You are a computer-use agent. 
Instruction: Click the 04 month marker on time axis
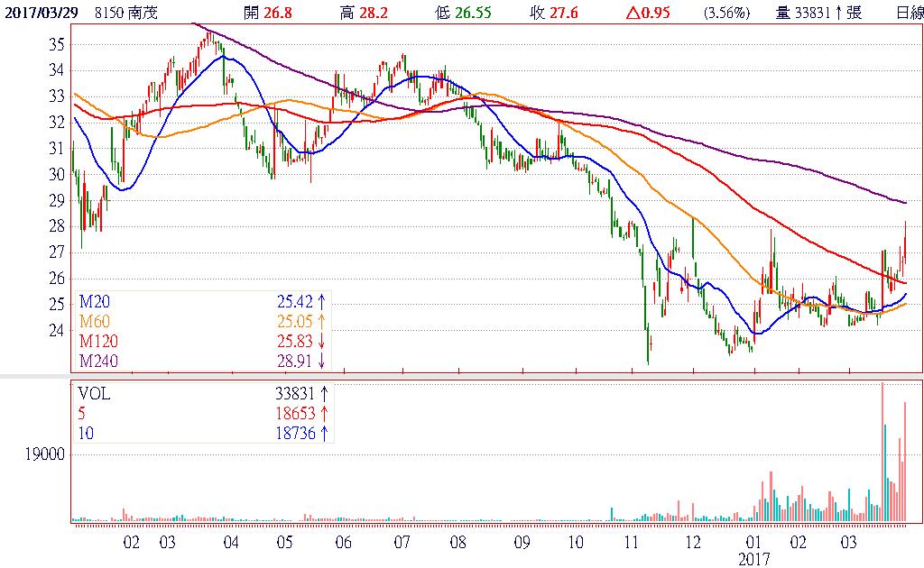tap(230, 543)
